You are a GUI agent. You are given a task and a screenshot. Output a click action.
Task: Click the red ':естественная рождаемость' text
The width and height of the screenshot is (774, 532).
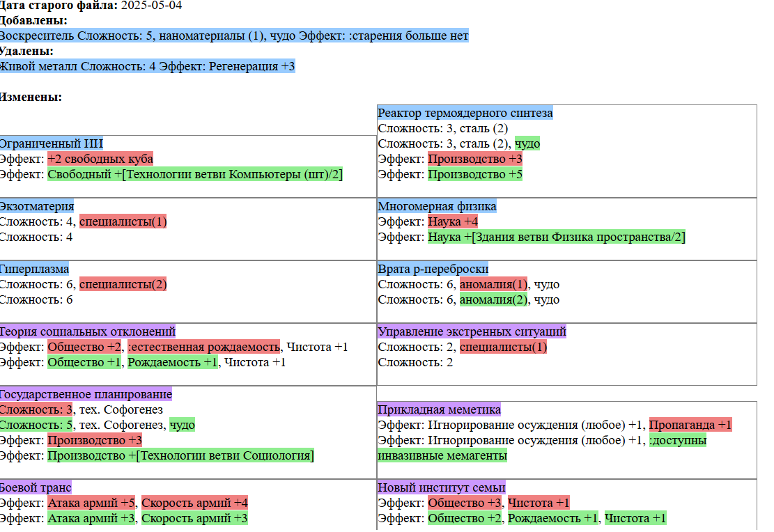coord(204,347)
